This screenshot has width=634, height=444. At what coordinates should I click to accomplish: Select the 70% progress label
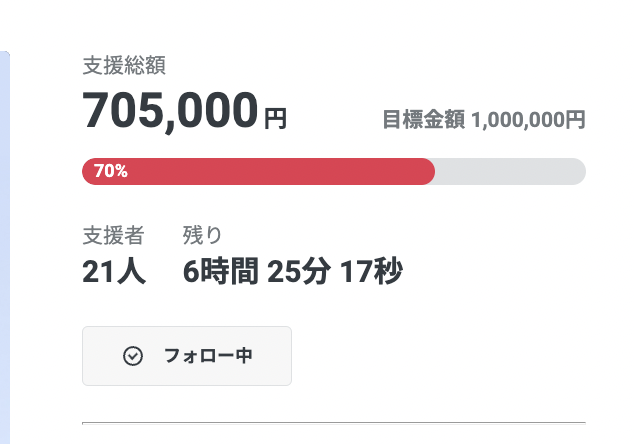[x=110, y=171]
